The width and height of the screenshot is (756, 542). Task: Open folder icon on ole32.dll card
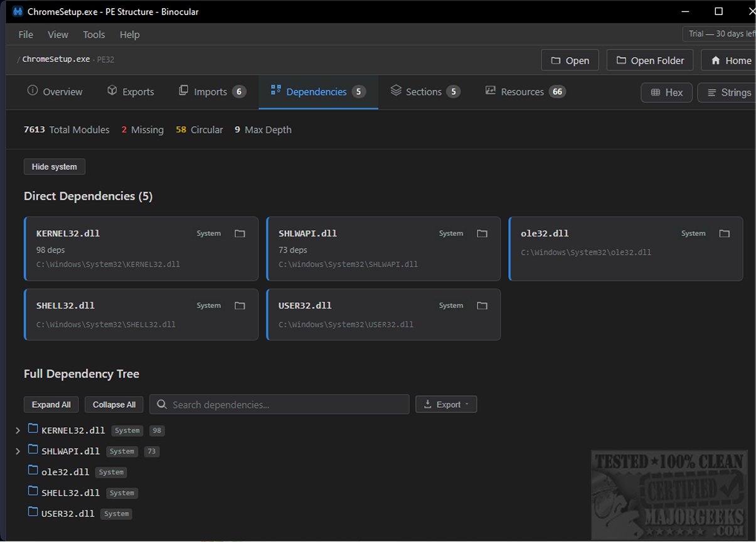pyautogui.click(x=725, y=233)
